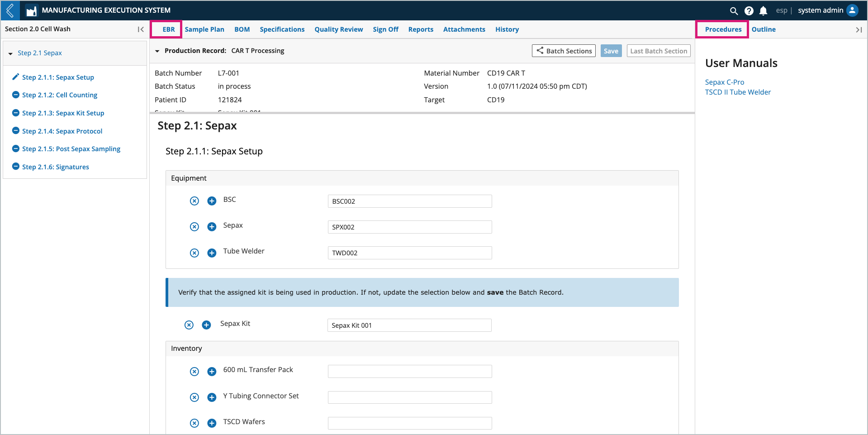The height and width of the screenshot is (435, 868).
Task: Open the Attachments tab
Action: tap(464, 29)
